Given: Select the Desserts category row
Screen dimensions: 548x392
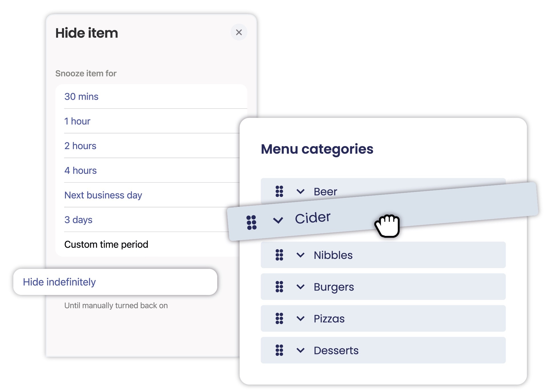Looking at the screenshot, I should coord(400,350).
